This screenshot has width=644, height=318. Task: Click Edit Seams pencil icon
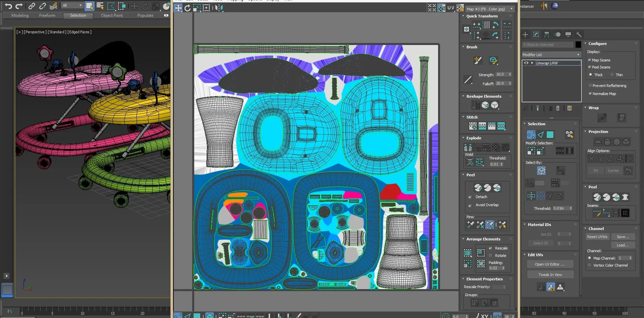click(597, 213)
